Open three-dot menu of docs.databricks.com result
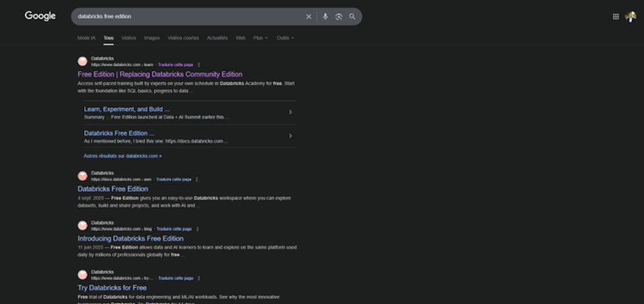The width and height of the screenshot is (644, 304). coord(197,179)
